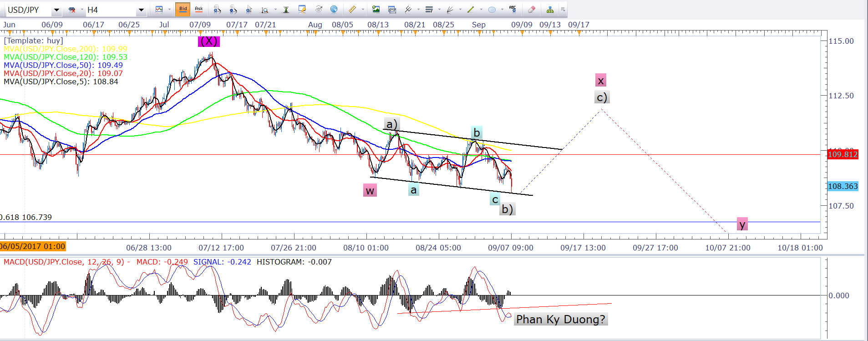Image resolution: width=868 pixels, height=341 pixels.
Task: Select the ruler measure tool
Action: (x=352, y=10)
